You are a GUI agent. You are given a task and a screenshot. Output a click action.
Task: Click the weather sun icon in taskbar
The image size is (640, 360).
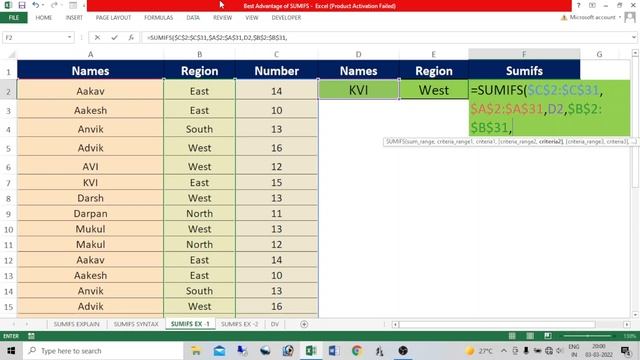[x=470, y=351]
